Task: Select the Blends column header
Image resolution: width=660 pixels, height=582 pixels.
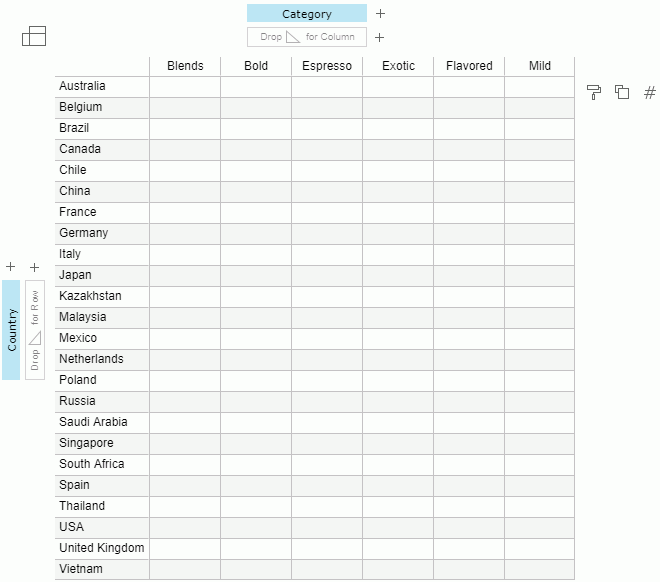Action: pos(185,66)
